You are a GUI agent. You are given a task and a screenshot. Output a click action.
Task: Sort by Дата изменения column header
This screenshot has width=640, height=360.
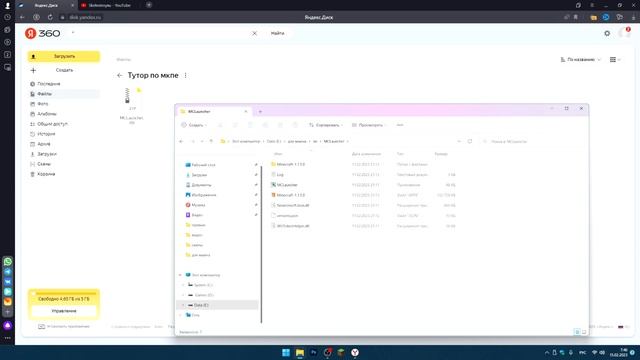pos(366,154)
